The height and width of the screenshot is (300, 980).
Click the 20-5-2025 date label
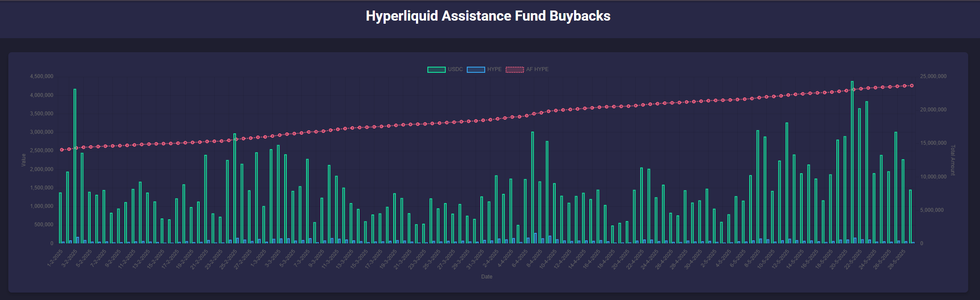[839, 259]
